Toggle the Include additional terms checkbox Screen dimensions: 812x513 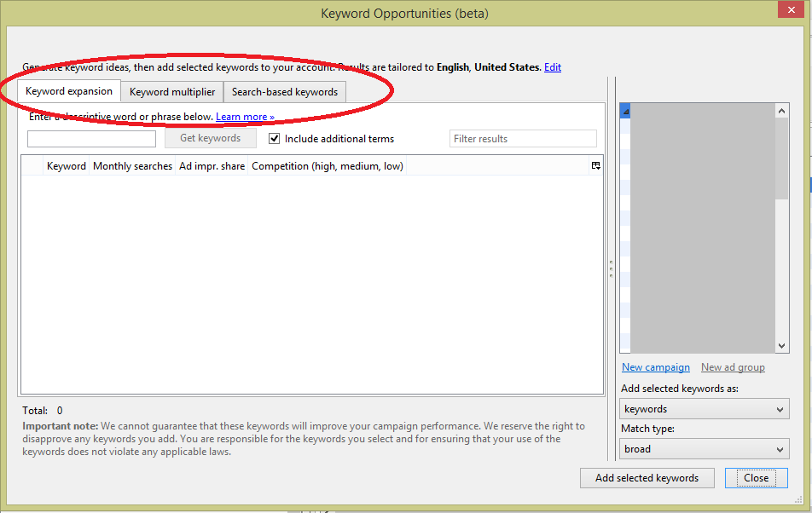(275, 138)
